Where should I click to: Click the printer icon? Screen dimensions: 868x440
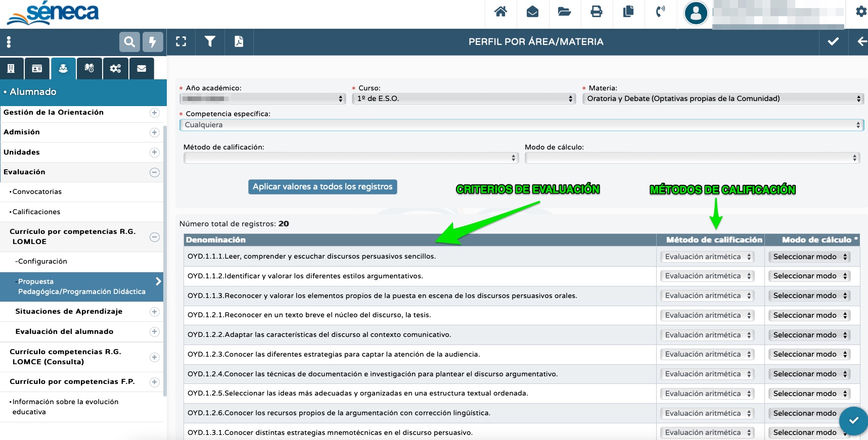coord(597,12)
